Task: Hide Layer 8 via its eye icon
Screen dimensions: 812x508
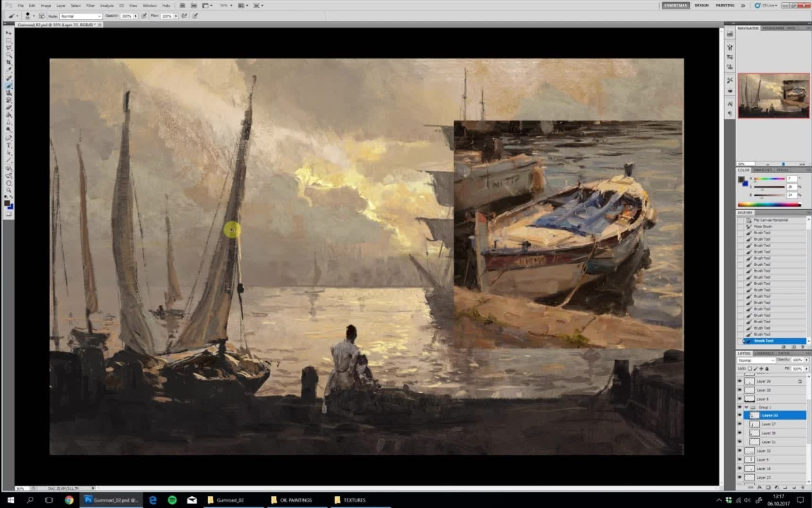Action: 740,399
